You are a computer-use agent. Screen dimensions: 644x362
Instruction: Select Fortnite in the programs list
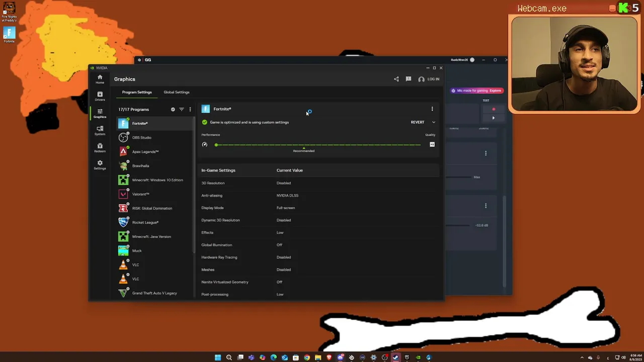pos(155,123)
